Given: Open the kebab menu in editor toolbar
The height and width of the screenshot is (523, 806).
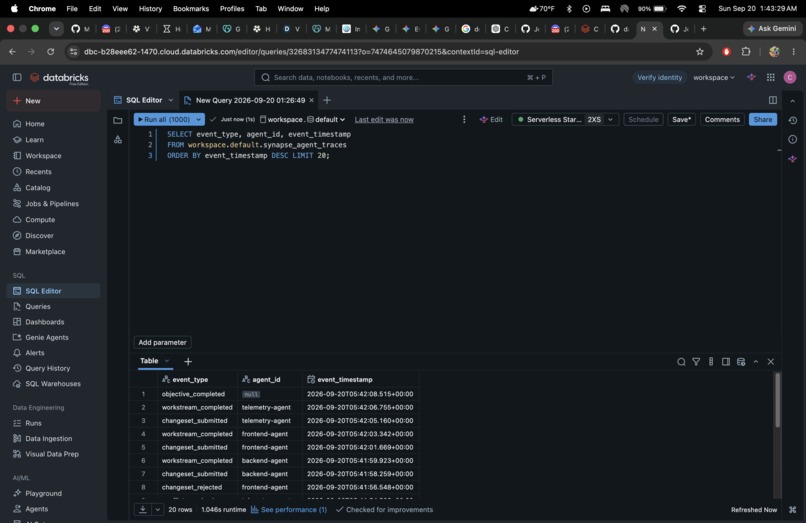Looking at the screenshot, I should [464, 119].
